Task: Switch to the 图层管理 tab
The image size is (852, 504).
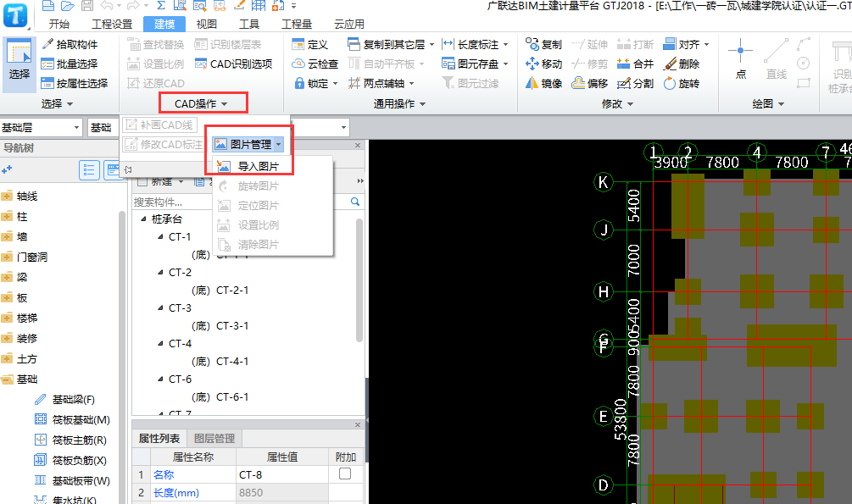Action: coord(214,438)
